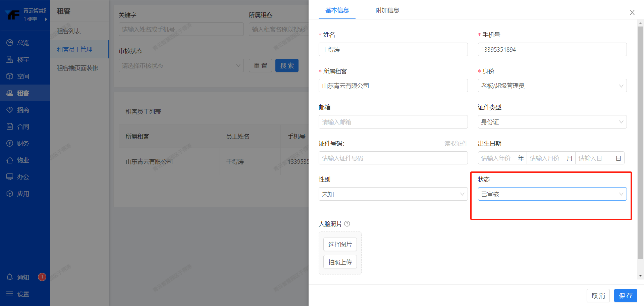Viewport: 644px width, 306px height.
Task: Click the 财务 finance yen icon
Action: click(x=10, y=143)
